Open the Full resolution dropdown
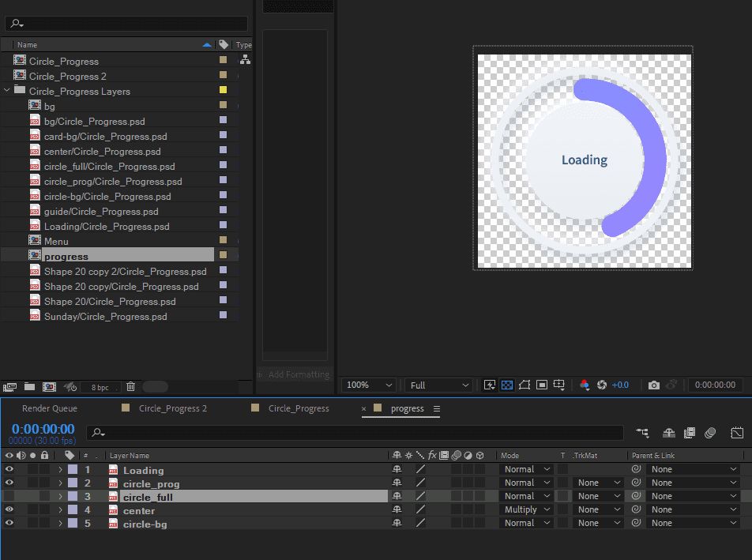The image size is (752, 560). (439, 385)
